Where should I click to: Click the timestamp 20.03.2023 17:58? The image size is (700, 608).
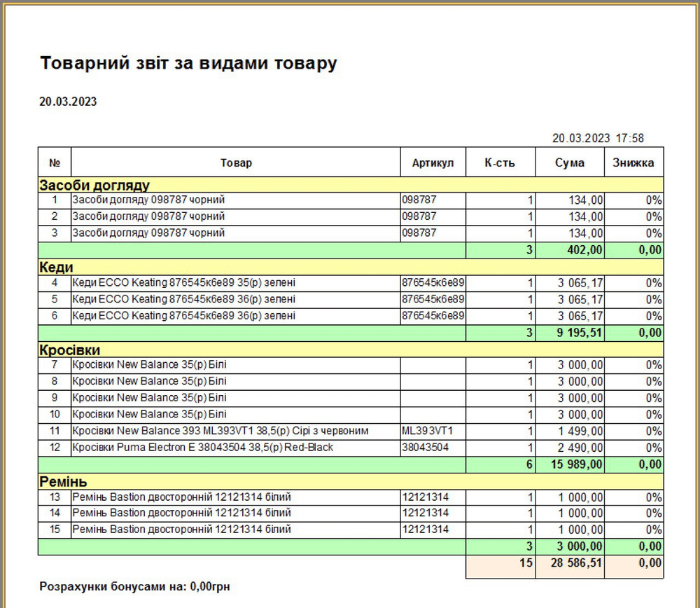[598, 138]
